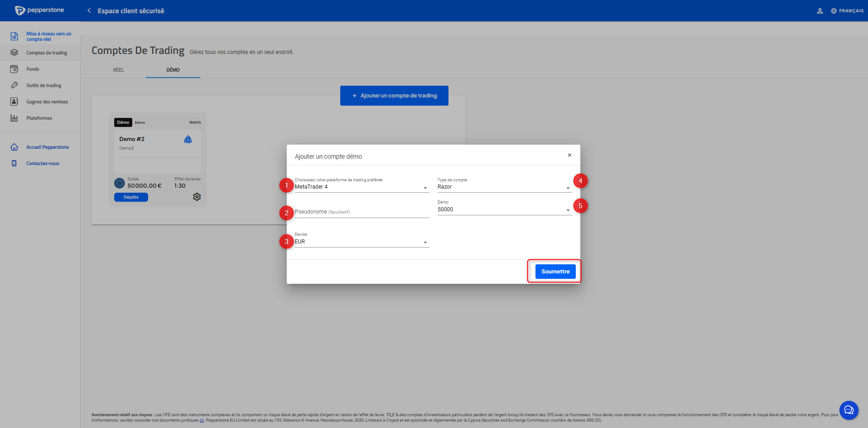
Task: Open the trading platform dropdown showing MetaTrader 4
Action: tap(362, 187)
